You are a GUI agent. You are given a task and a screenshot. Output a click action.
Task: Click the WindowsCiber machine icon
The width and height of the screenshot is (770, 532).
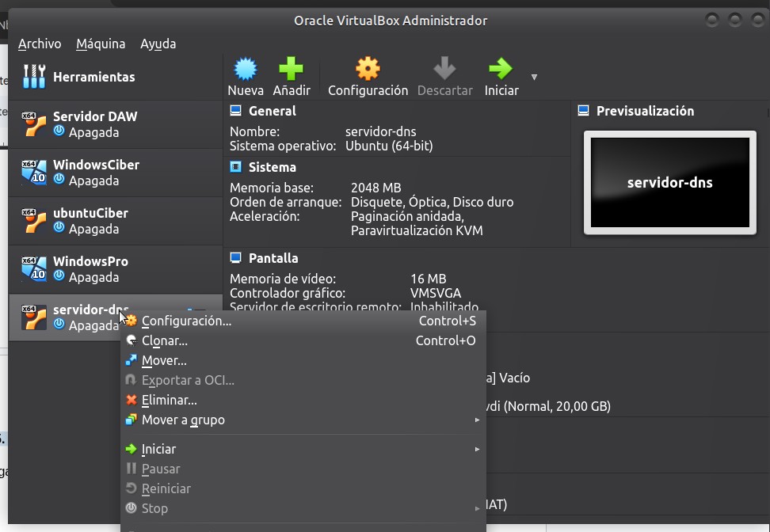click(34, 173)
